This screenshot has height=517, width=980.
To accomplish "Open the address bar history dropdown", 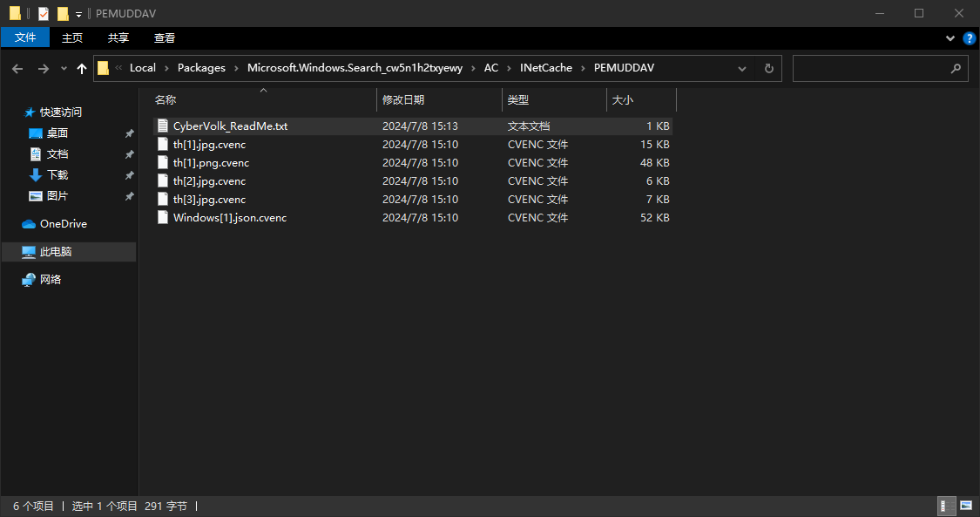I will [742, 69].
